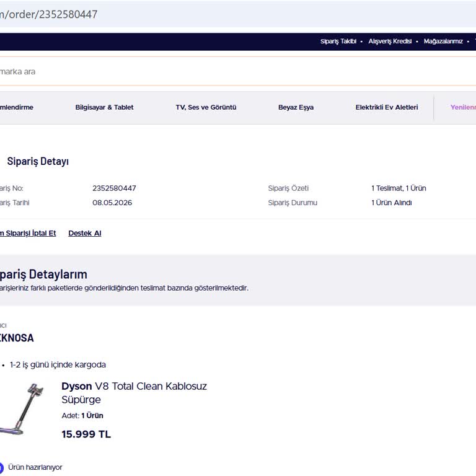This screenshot has height=476, width=476.
Task: Open Dyson V8 Total Clean Kablosuz Süpürge title
Action: point(134,393)
